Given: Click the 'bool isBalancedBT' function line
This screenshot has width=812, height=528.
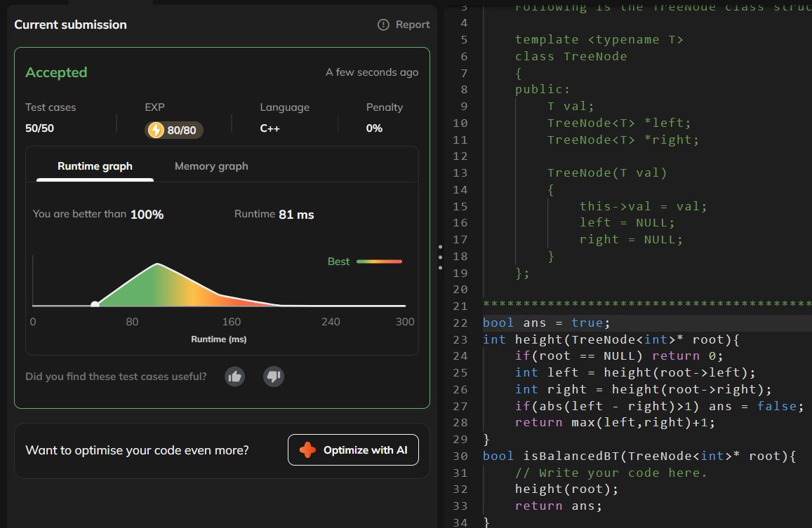Looking at the screenshot, I should pyautogui.click(x=639, y=456).
